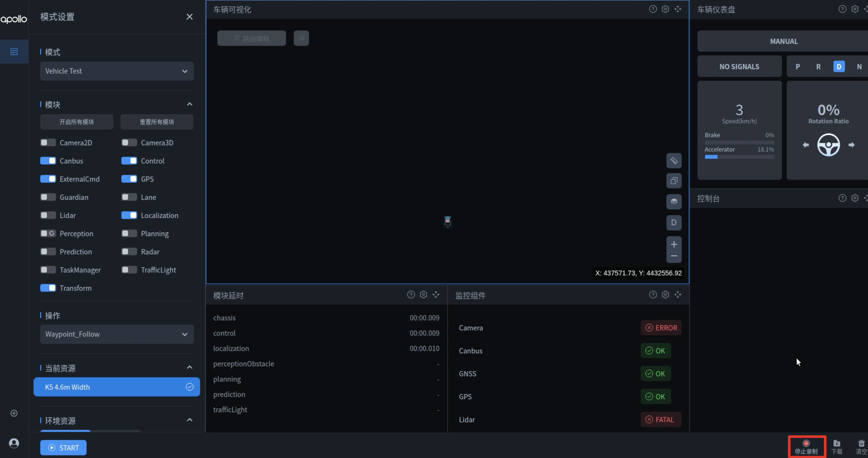
Task: Open the Waypoint_Follow operation dropdown
Action: tap(116, 334)
